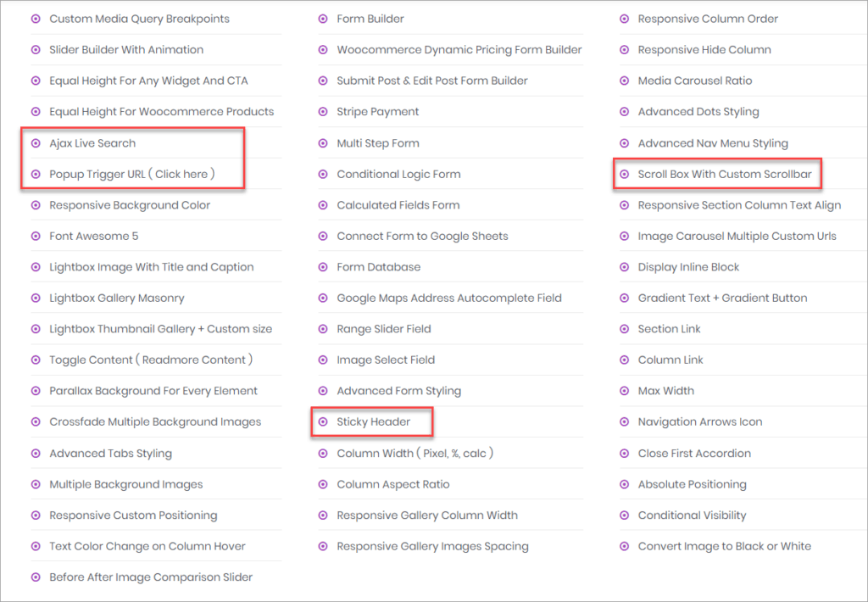Click the bullet icon next to Stripe Payment
This screenshot has width=868, height=602.
[x=323, y=112]
